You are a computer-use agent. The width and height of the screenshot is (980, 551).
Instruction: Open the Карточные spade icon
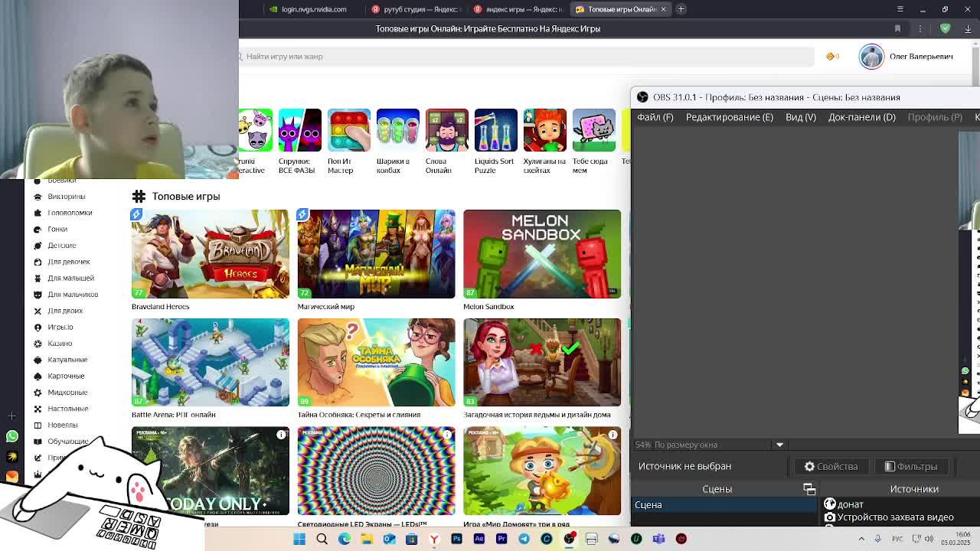click(38, 376)
